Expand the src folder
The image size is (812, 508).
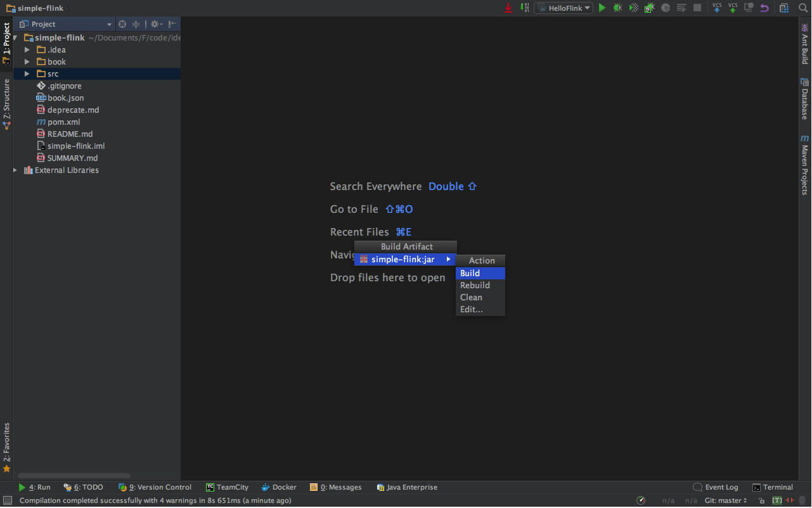coord(27,74)
